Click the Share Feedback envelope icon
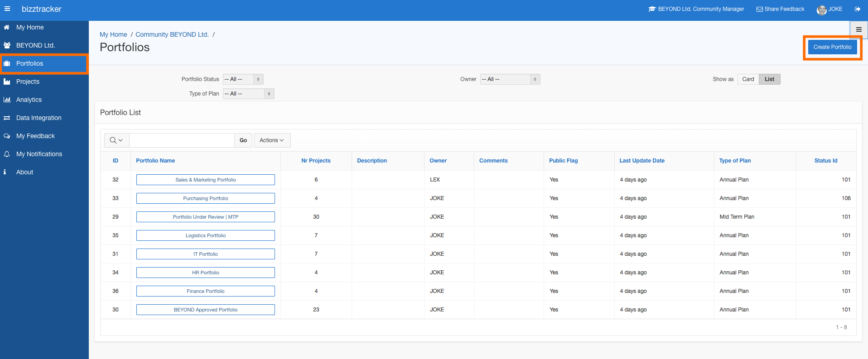868x359 pixels. click(760, 9)
